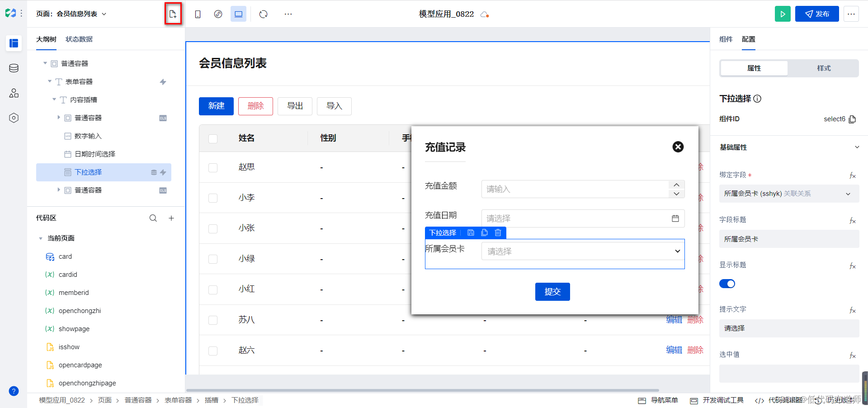Open the 所属会员卡 请选择 dropdown in dialog

click(583, 251)
